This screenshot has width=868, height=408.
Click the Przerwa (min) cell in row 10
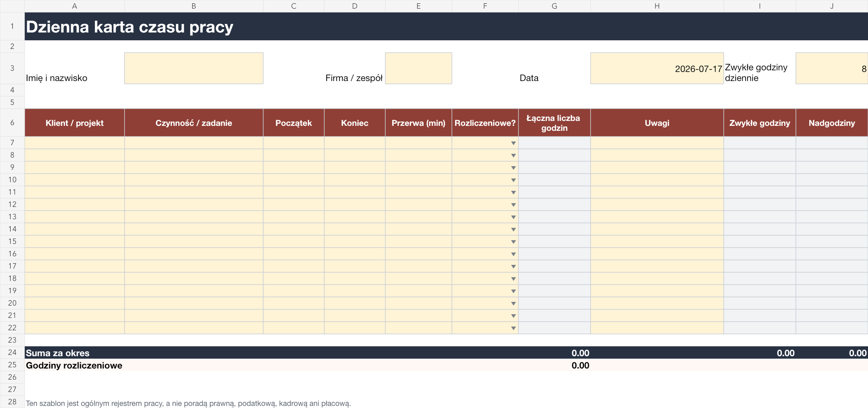tap(418, 180)
